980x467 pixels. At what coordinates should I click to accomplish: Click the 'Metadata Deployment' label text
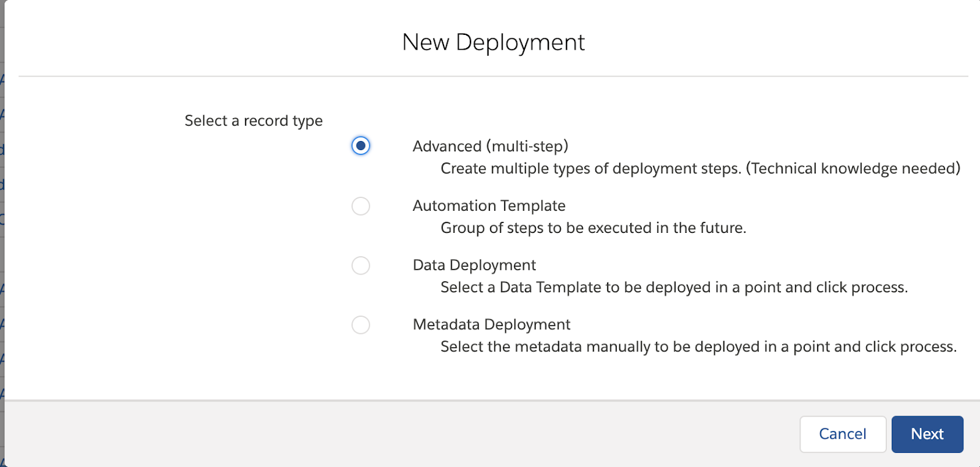[491, 325]
